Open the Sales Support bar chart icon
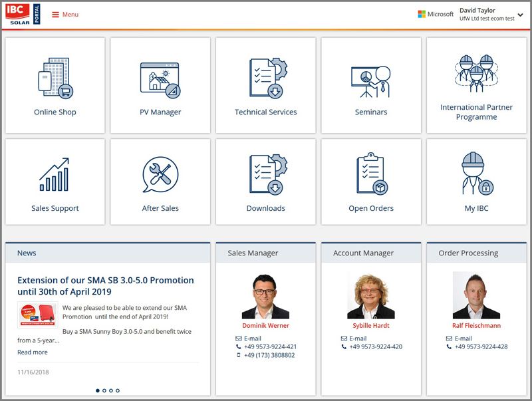The height and width of the screenshot is (401, 532). [x=55, y=174]
